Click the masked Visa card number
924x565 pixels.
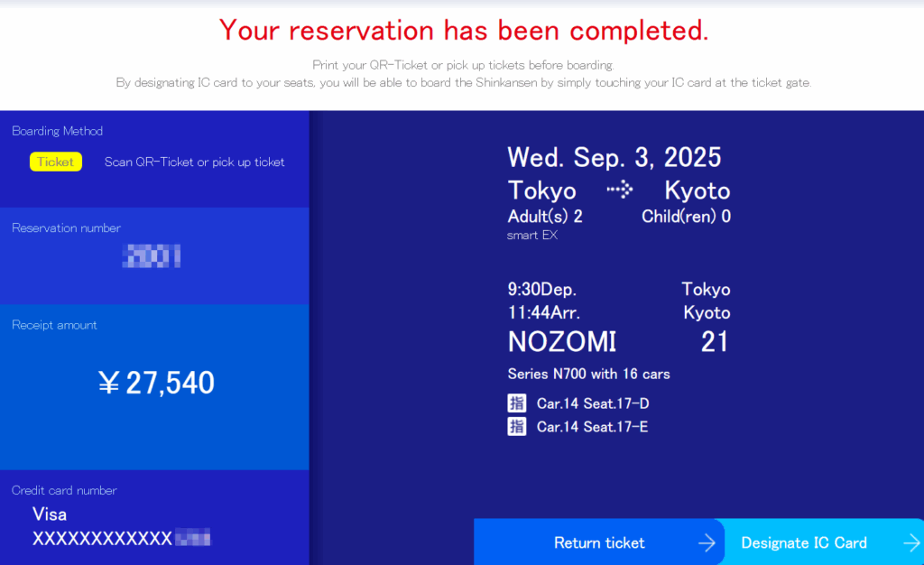(x=121, y=539)
